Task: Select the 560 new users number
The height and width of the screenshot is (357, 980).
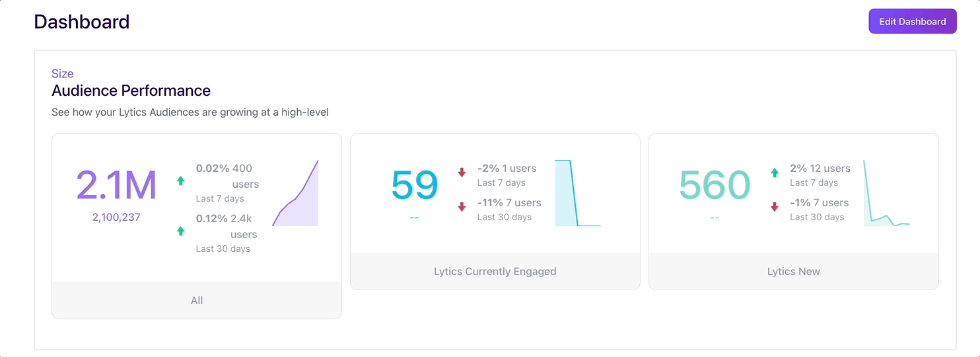Action: click(x=715, y=185)
